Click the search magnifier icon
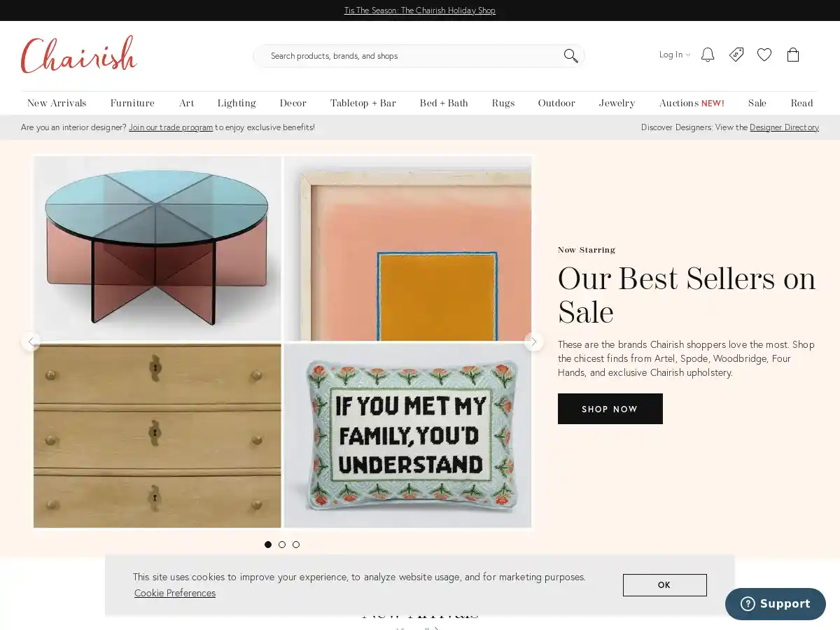 pos(570,56)
